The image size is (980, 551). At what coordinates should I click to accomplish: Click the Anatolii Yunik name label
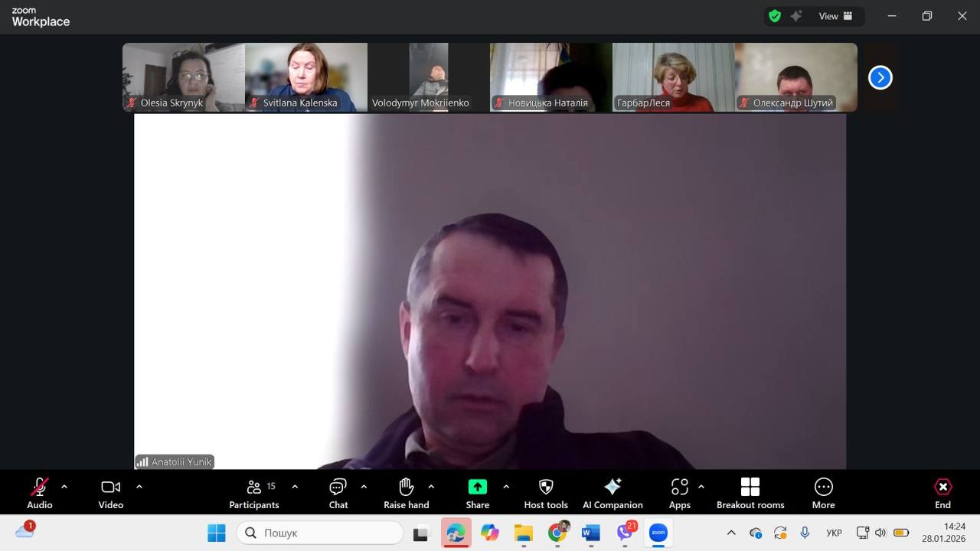pos(175,461)
